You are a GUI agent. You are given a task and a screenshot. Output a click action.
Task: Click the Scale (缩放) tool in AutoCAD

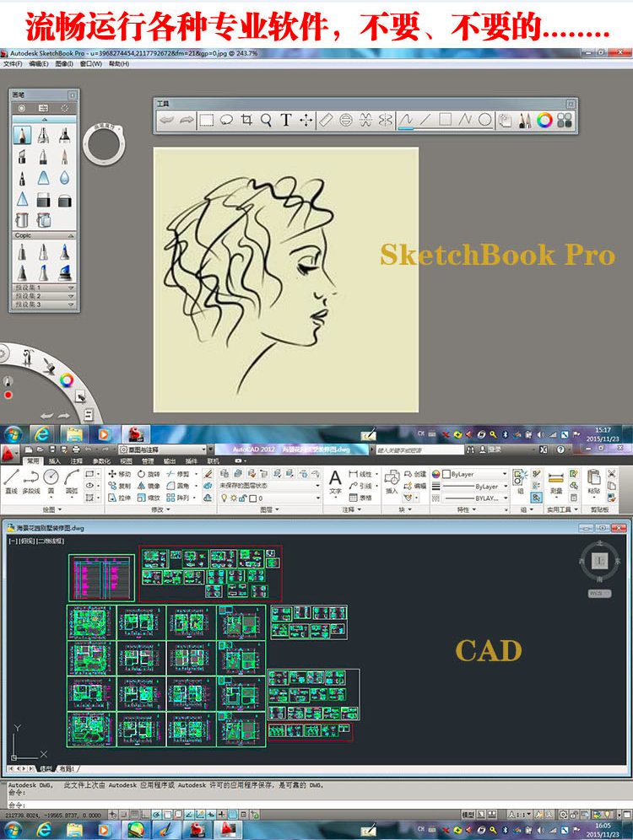[x=149, y=498]
